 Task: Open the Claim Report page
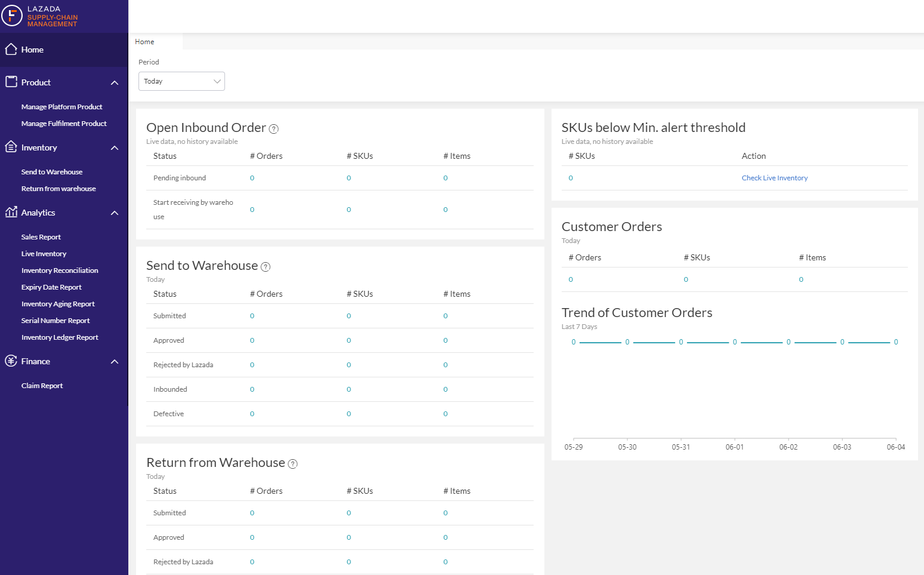pyautogui.click(x=42, y=386)
